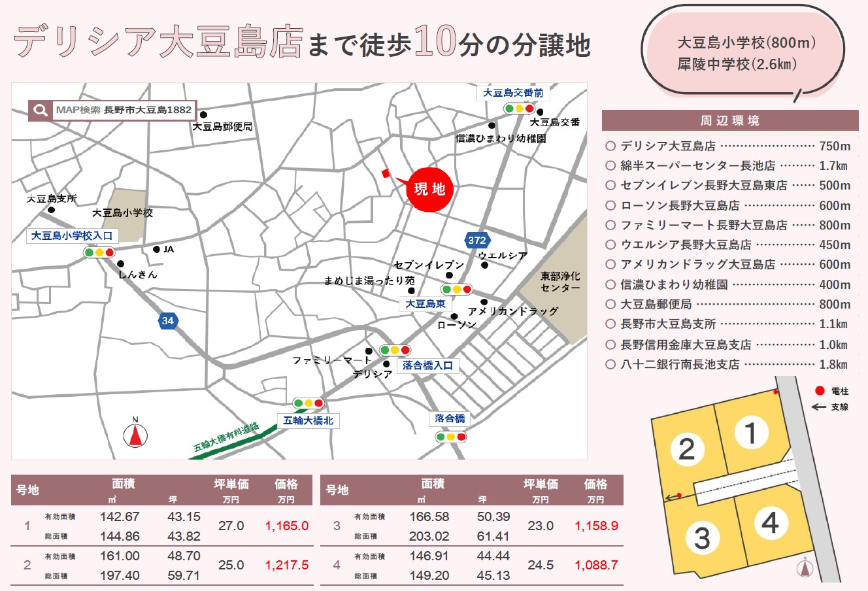Click the blue 大豆島東 intersection label
Image resolution: width=868 pixels, height=591 pixels.
click(426, 304)
